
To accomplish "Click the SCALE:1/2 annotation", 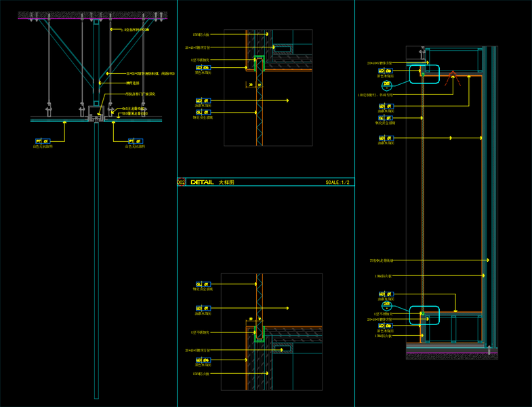I will (x=337, y=182).
